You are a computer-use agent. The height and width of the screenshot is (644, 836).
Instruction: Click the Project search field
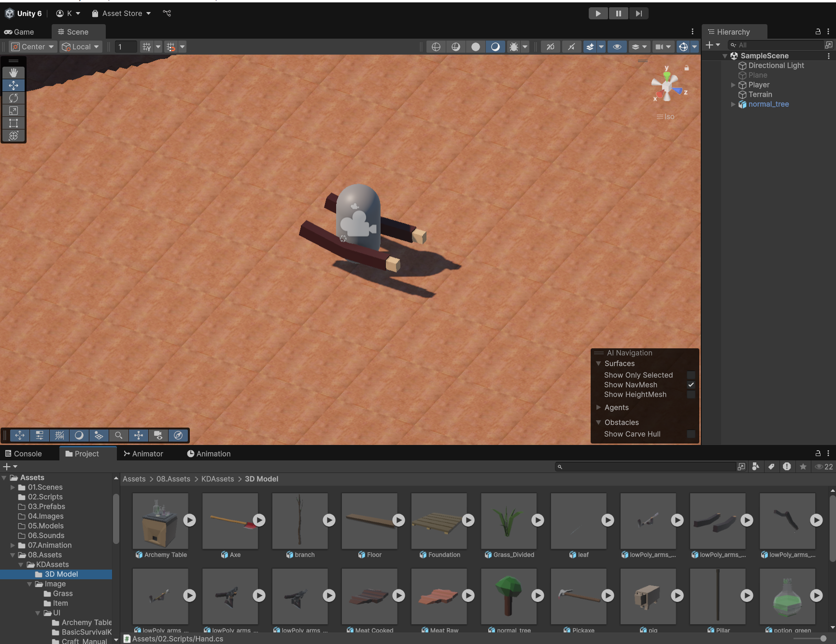(x=645, y=467)
